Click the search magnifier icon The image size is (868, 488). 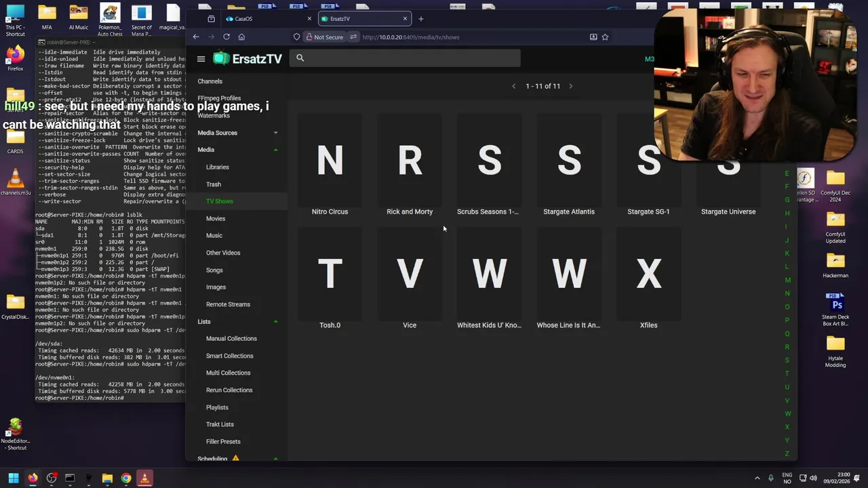tap(300, 58)
